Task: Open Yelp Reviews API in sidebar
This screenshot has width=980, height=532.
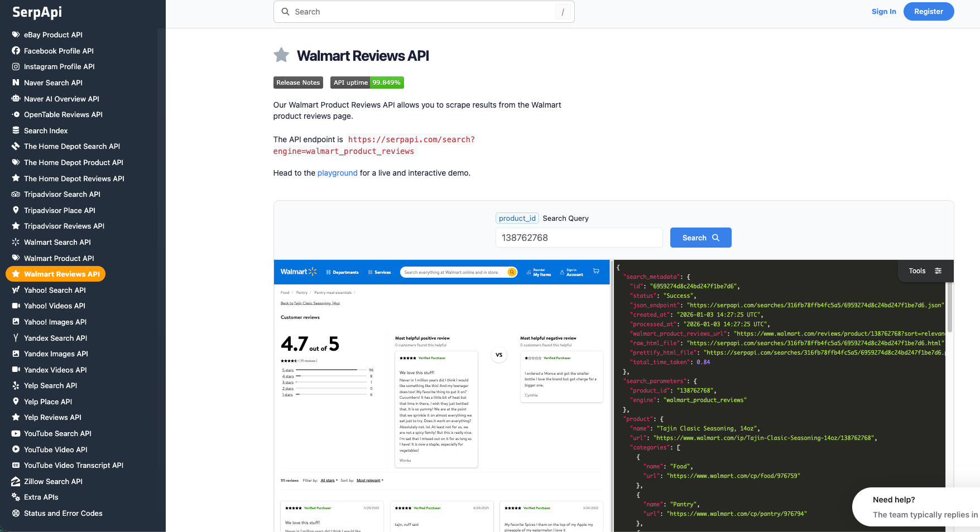Action: point(52,417)
